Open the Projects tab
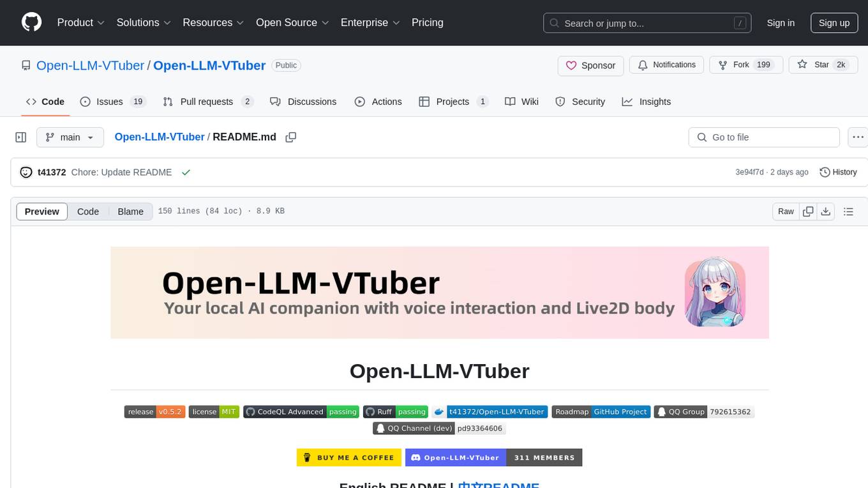The width and height of the screenshot is (868, 488). point(454,102)
